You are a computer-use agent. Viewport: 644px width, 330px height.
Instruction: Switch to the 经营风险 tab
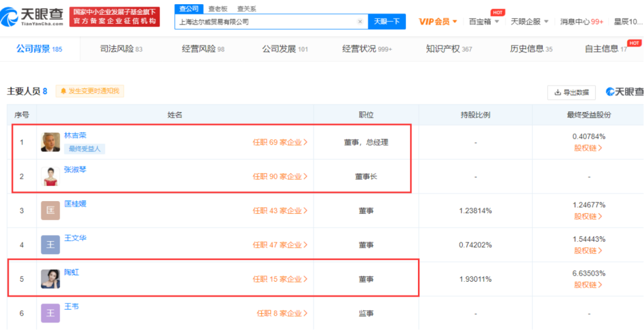point(203,49)
